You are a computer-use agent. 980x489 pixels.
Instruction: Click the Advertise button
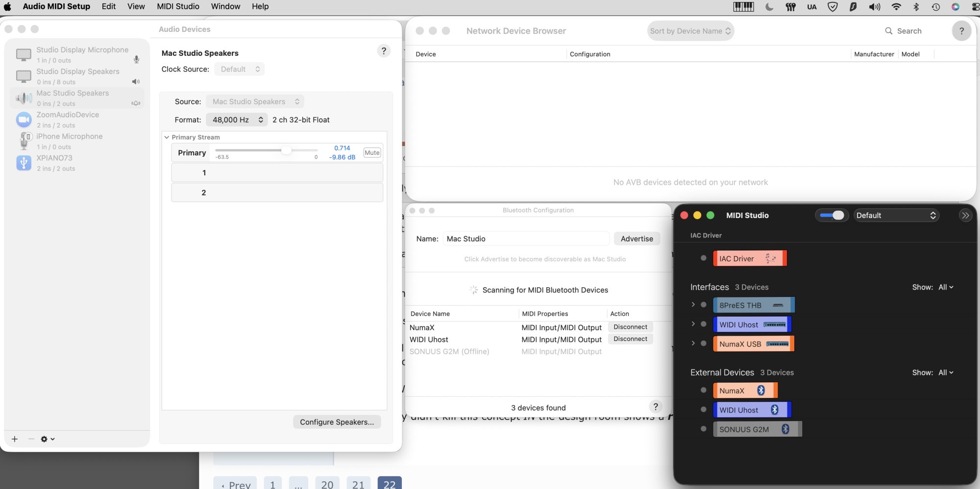pos(637,239)
